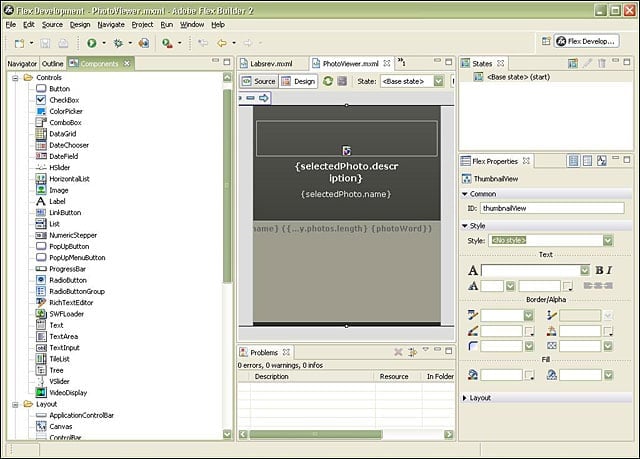640x459 pixels.
Task: Click the Problems panel horizontal scrollbar
Action: click(x=316, y=434)
